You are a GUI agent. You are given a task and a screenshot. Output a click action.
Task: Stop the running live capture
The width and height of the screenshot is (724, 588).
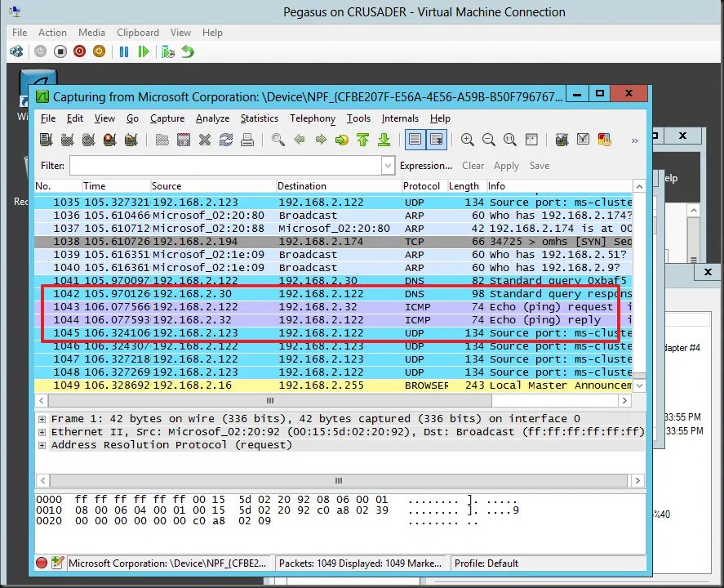pyautogui.click(x=110, y=140)
